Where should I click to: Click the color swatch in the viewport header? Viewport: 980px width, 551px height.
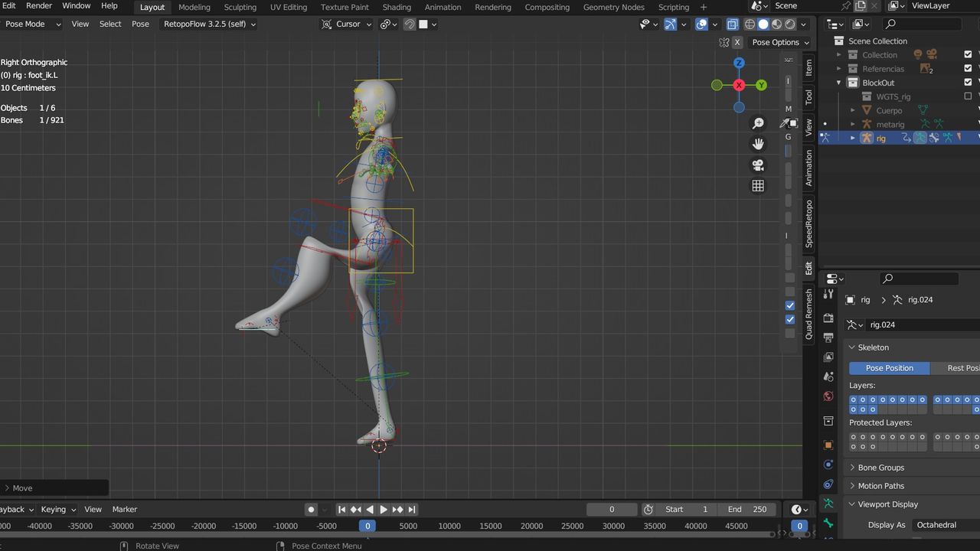point(424,24)
